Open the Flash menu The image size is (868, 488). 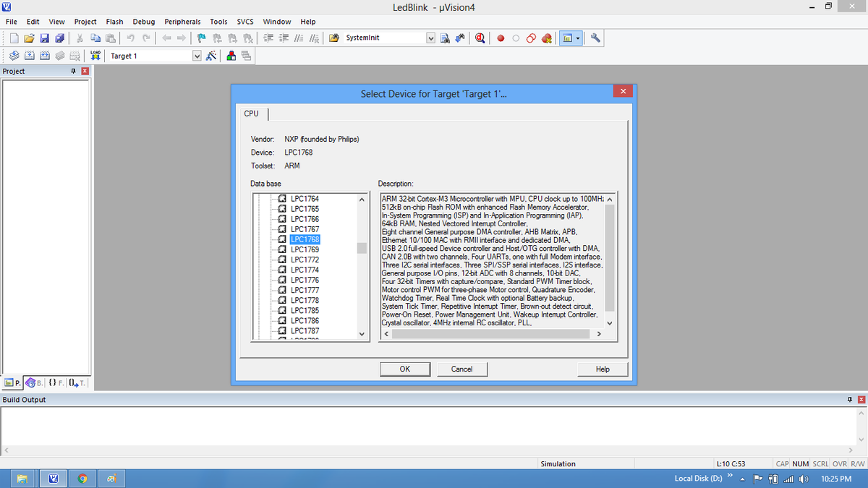[114, 22]
